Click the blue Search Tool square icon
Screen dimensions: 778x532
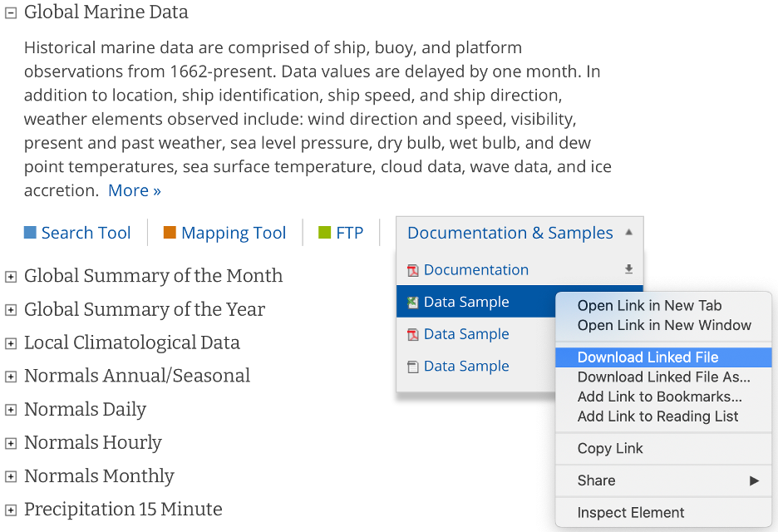30,232
